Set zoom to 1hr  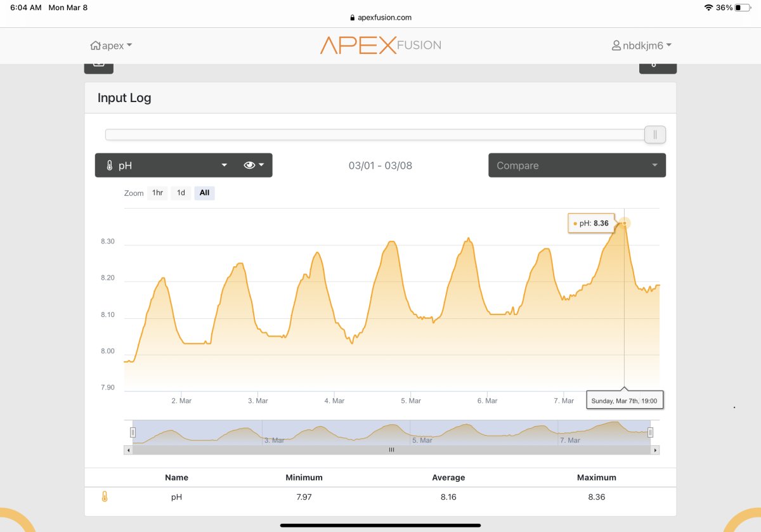pyautogui.click(x=157, y=193)
